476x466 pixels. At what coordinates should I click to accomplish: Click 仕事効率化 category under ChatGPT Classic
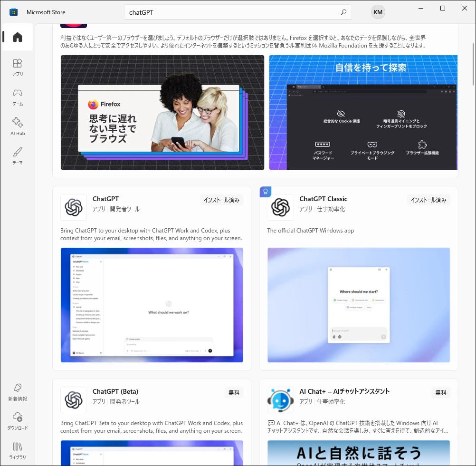pos(331,209)
